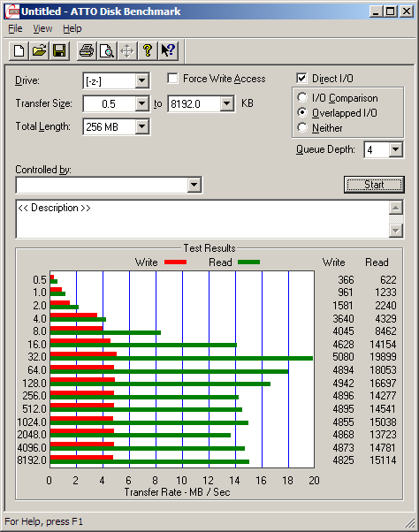Expand the Drive dropdown
The height and width of the screenshot is (532, 419).
pos(141,80)
